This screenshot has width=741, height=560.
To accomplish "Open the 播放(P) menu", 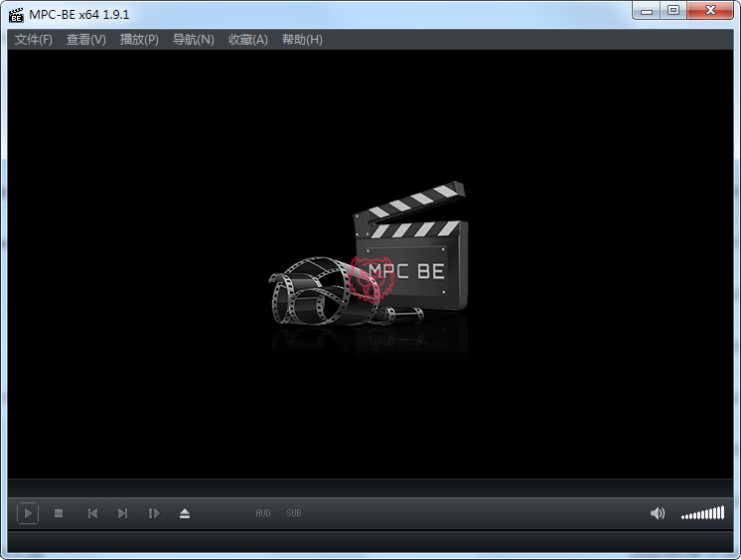I will click(x=139, y=40).
